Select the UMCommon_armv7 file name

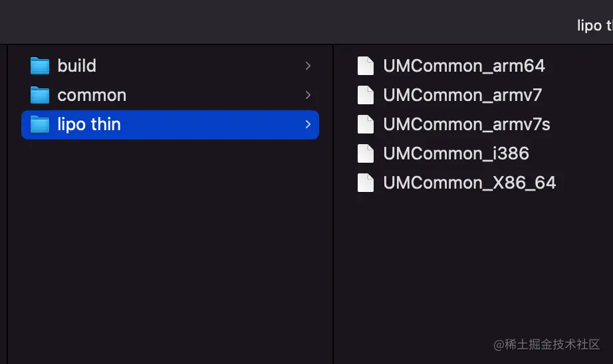pyautogui.click(x=463, y=95)
